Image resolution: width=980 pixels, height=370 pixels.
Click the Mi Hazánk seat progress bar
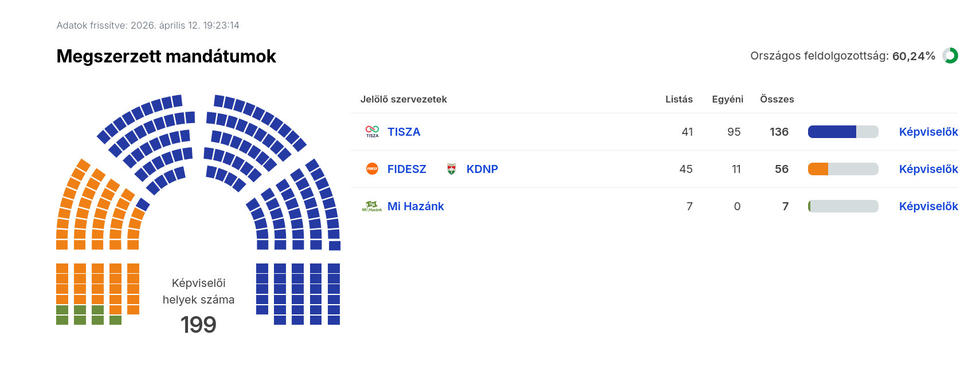pos(842,206)
